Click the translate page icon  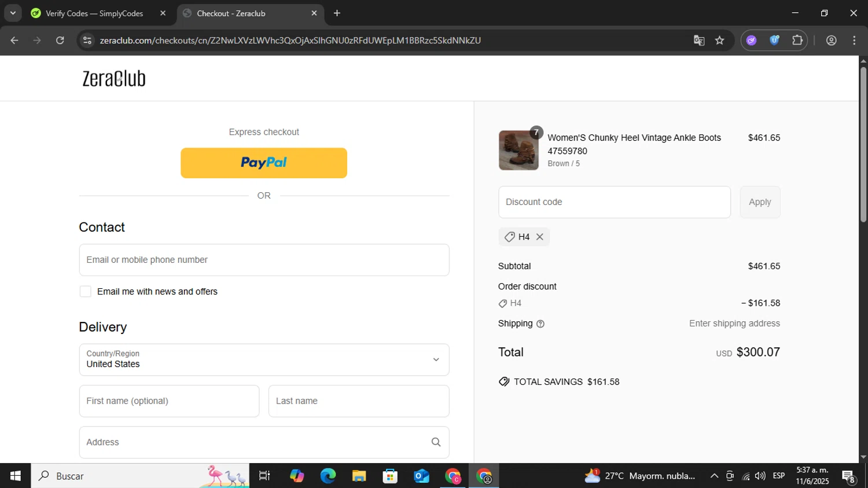[699, 41]
